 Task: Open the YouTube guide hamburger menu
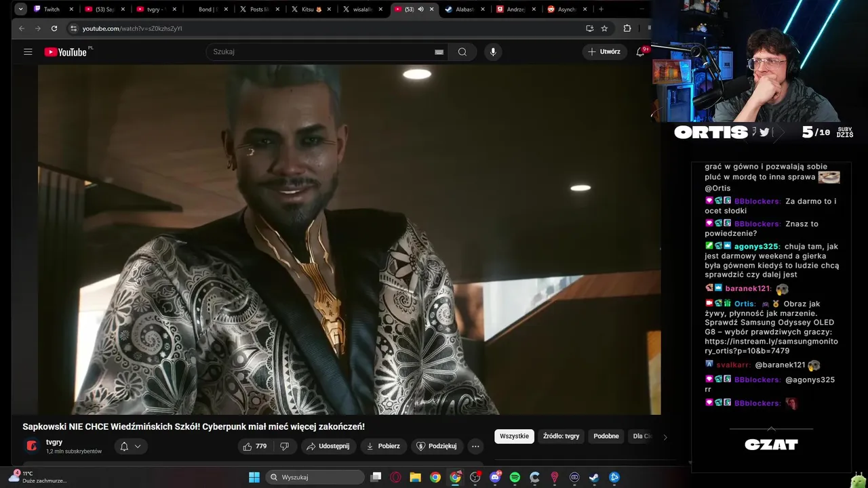[28, 52]
